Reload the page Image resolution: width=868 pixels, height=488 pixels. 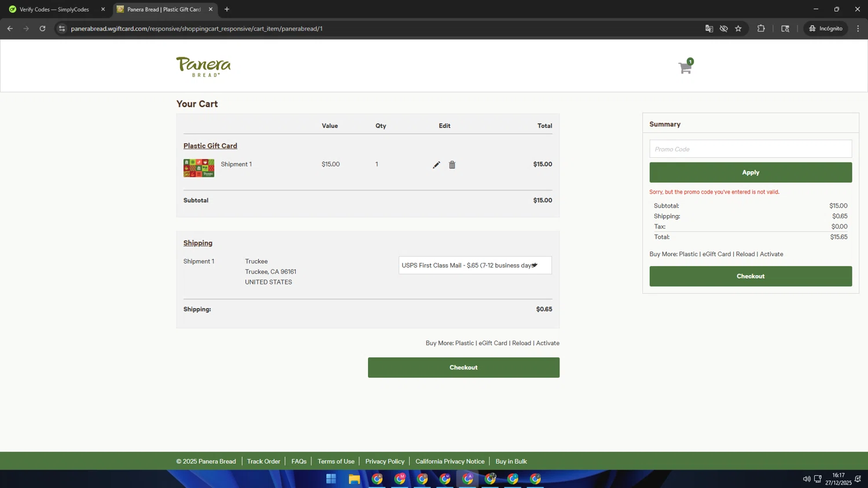(42, 28)
